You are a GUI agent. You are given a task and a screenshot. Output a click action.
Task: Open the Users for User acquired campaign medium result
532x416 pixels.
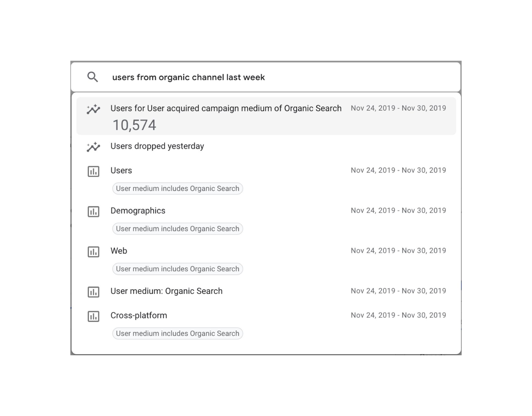[x=226, y=108]
